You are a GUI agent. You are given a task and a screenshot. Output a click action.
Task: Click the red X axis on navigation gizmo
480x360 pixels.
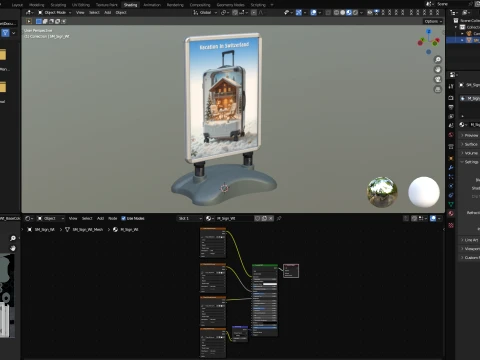point(437,40)
